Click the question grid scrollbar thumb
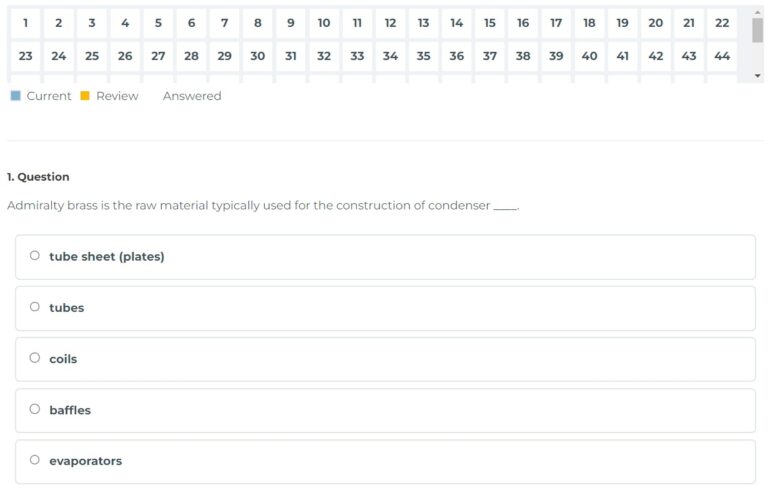Viewport: 768px width, 495px height. (x=757, y=29)
